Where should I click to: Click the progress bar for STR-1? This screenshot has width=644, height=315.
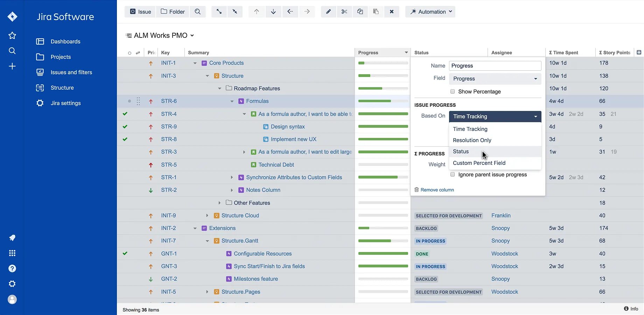click(383, 177)
